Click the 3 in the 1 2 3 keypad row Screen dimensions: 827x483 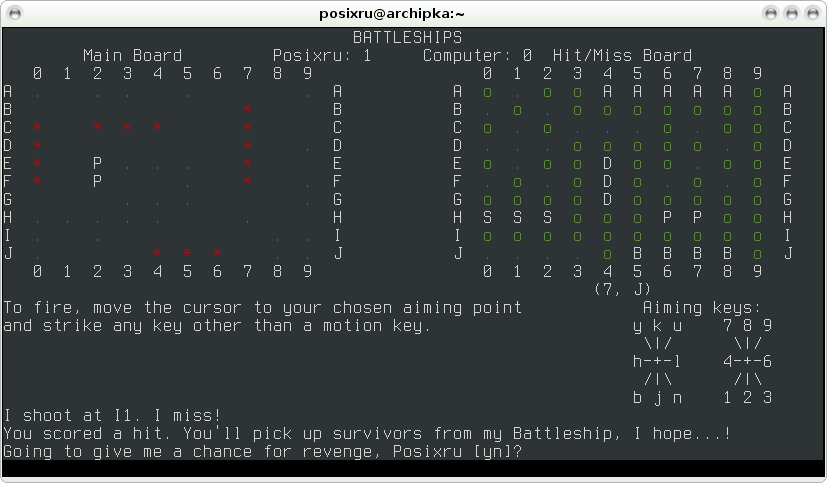[767, 397]
